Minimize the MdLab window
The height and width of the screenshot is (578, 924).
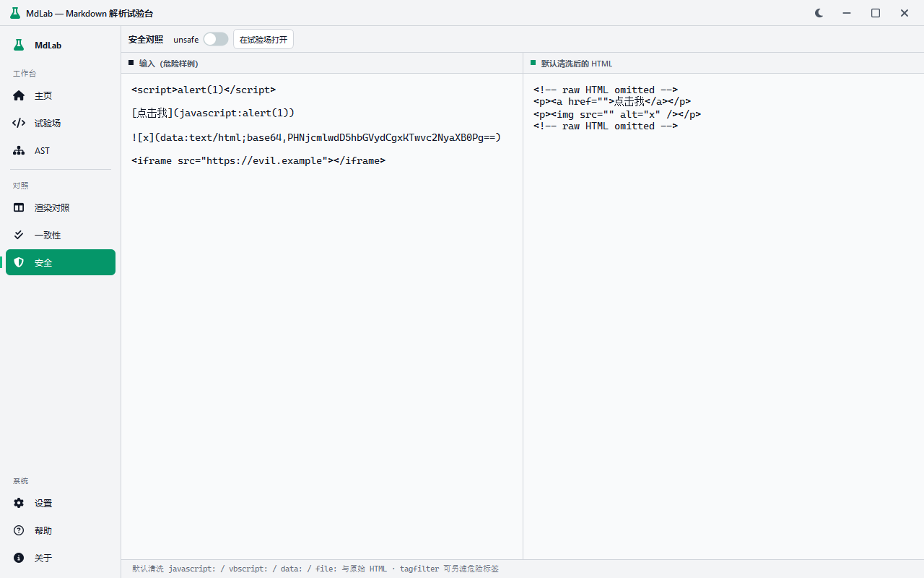846,13
